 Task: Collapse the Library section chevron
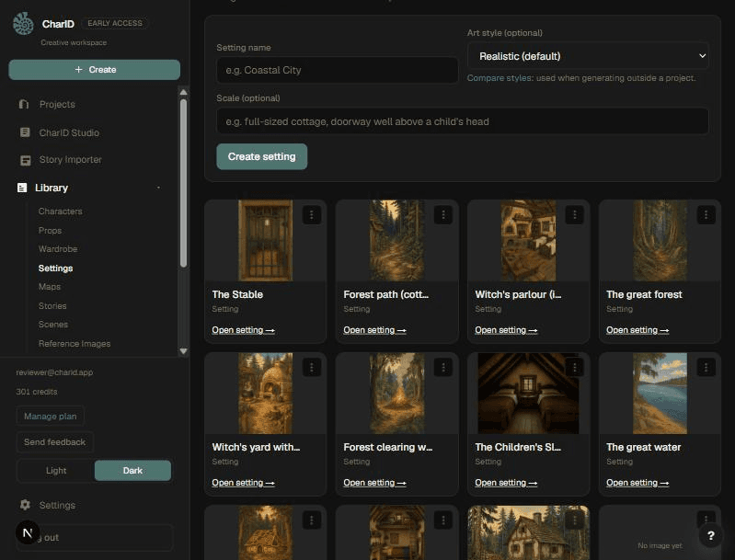tap(158, 188)
